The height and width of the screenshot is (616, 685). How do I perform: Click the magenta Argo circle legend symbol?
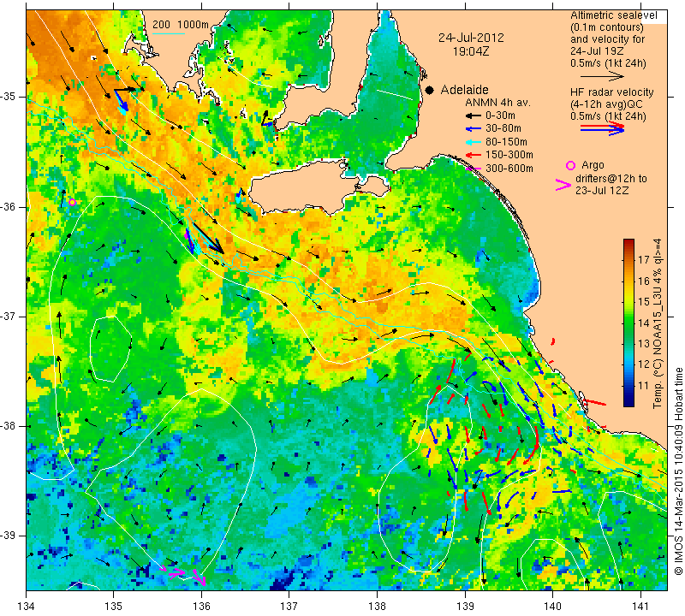coord(570,165)
